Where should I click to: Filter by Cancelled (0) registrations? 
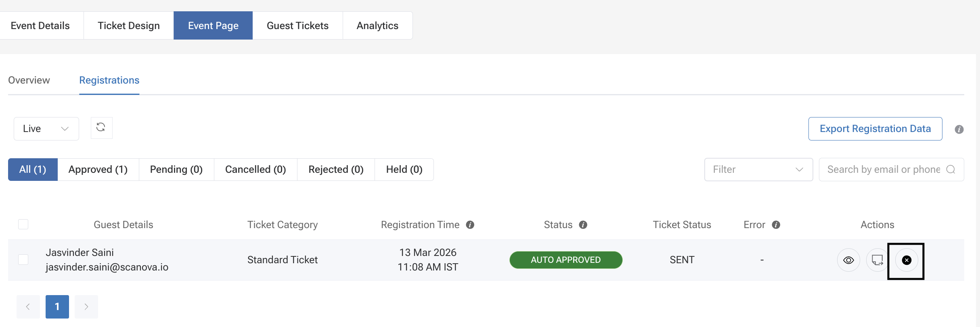[x=255, y=170]
